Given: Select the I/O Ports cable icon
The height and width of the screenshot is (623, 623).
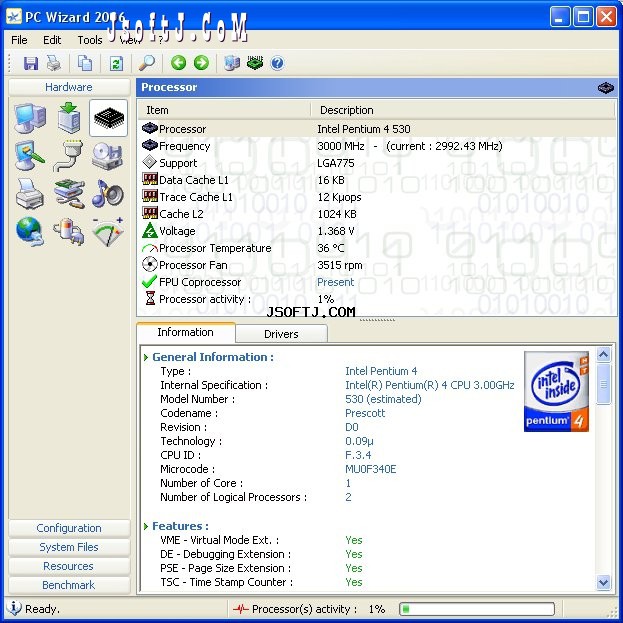Looking at the screenshot, I should (68, 156).
